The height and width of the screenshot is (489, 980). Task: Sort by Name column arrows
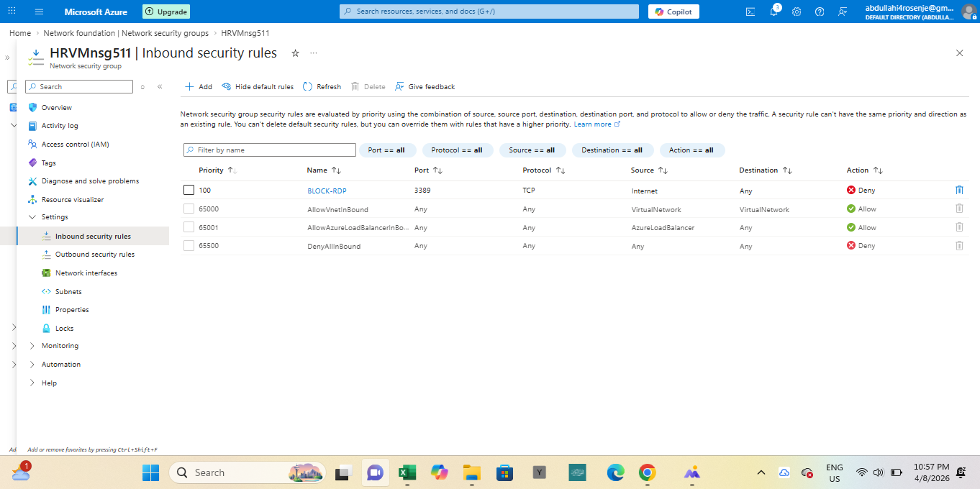tap(336, 170)
